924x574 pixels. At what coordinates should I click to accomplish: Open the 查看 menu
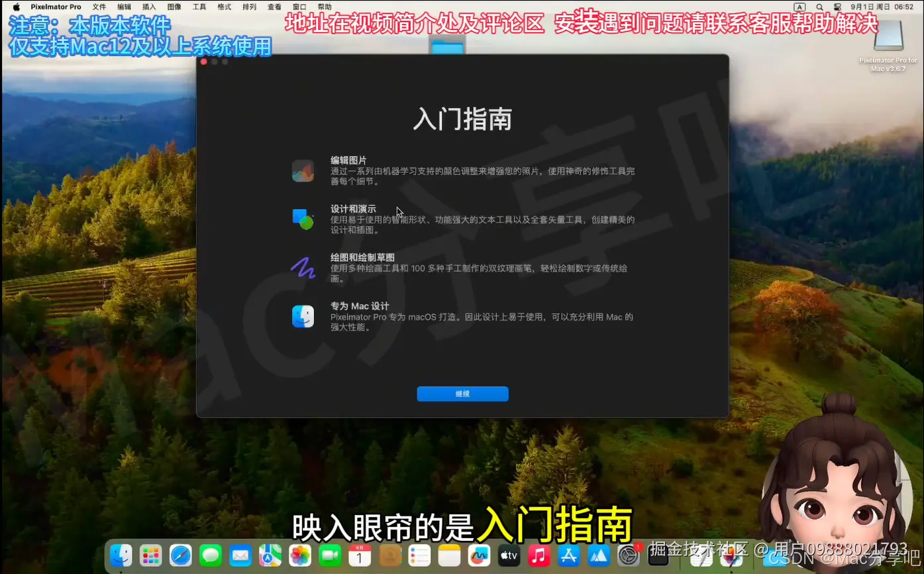pyautogui.click(x=274, y=7)
